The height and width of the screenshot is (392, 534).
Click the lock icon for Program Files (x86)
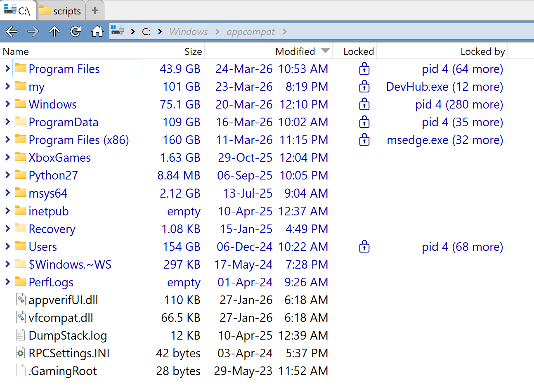(x=364, y=139)
